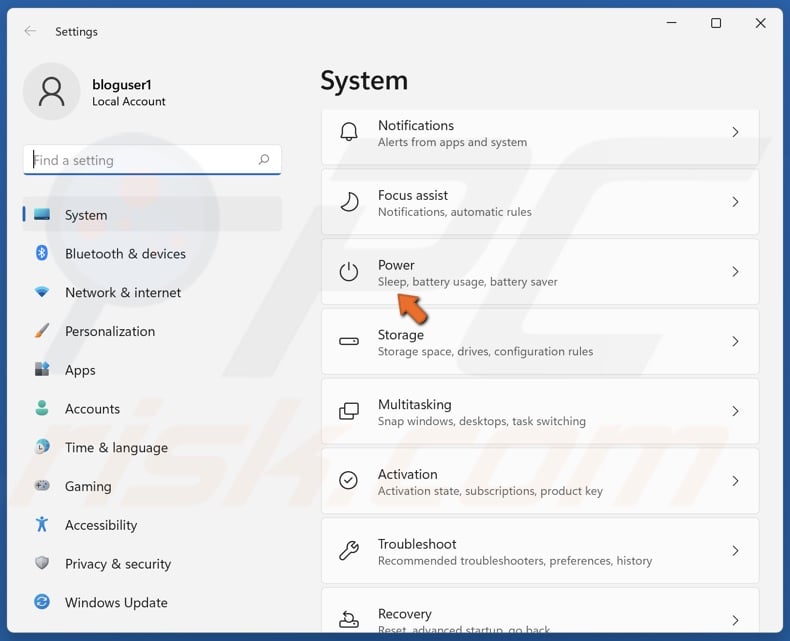
Task: Click the Time & language globe icon
Action: point(42,446)
